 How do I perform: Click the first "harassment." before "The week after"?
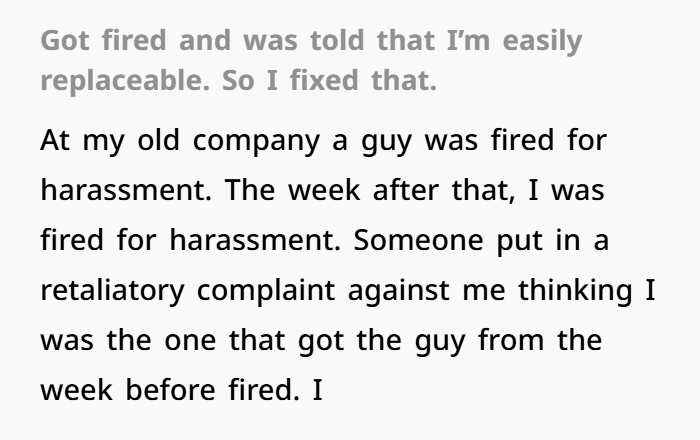click(x=126, y=190)
